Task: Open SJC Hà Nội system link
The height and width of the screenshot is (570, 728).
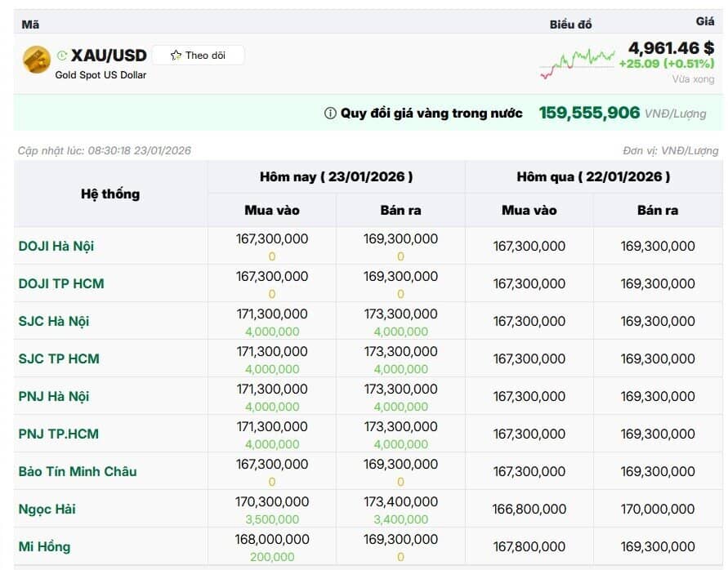Action: click(x=54, y=321)
